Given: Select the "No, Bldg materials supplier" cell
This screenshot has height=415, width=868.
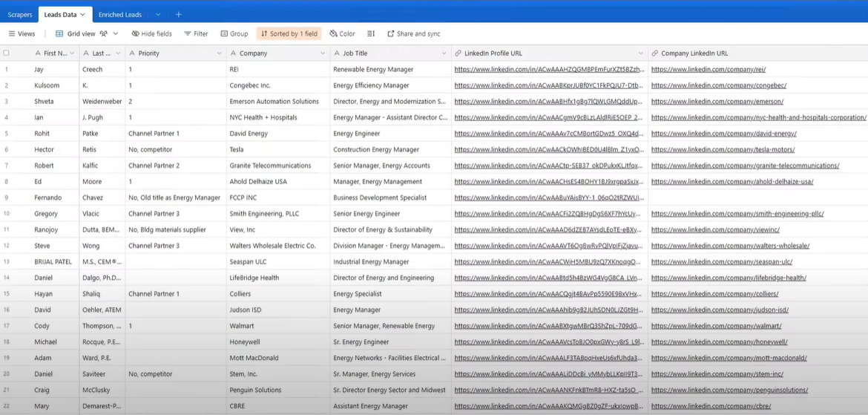Looking at the screenshot, I should click(176, 230).
